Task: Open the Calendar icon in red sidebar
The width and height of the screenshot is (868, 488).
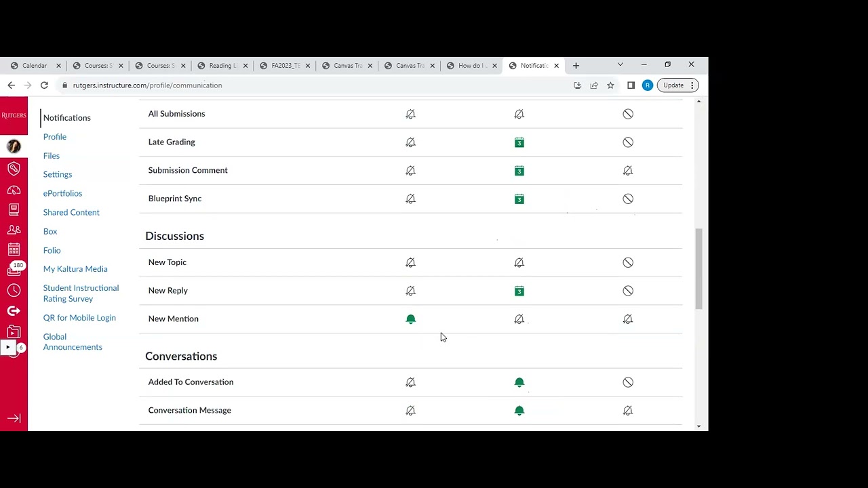Action: click(x=14, y=249)
